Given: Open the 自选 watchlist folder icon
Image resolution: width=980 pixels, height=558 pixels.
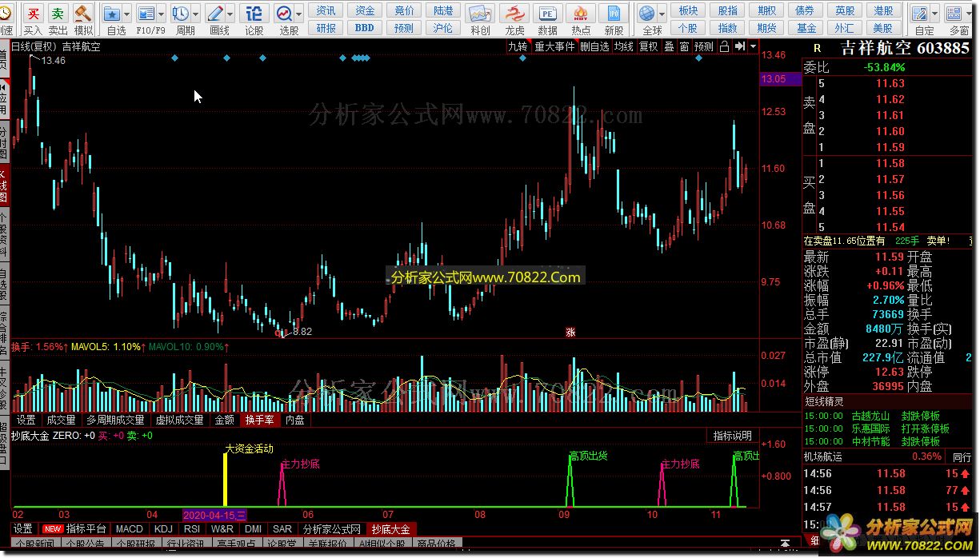Looking at the screenshot, I should coord(112,14).
